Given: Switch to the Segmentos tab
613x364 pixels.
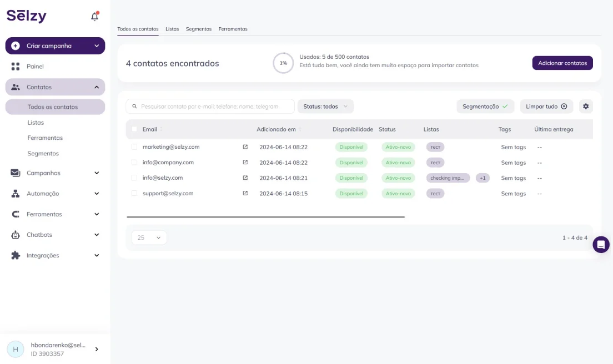Looking at the screenshot, I should coord(199,29).
